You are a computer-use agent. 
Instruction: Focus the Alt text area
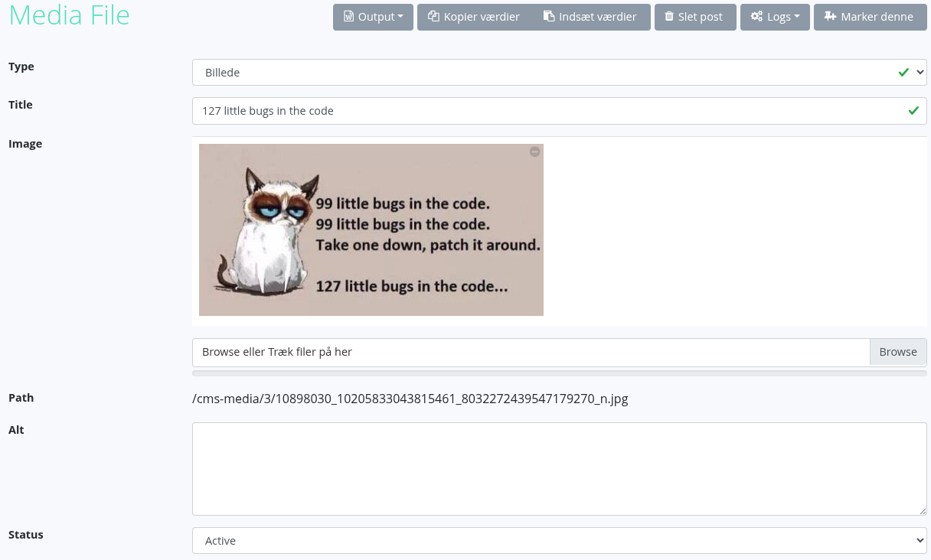coord(560,469)
